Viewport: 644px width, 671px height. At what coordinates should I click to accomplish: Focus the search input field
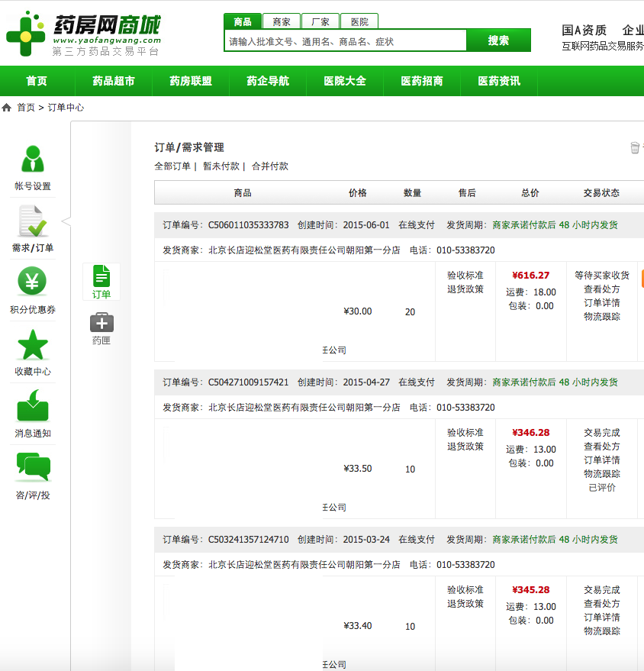(x=346, y=41)
